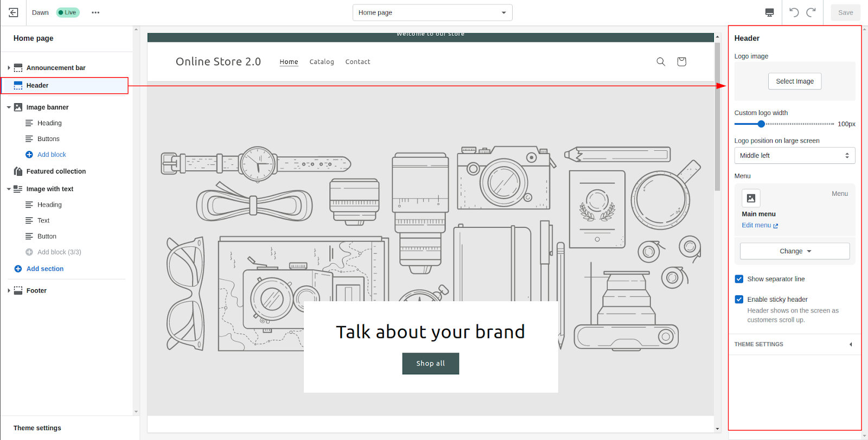Click the Save button
Viewport: 868px width, 440px height.
[845, 12]
